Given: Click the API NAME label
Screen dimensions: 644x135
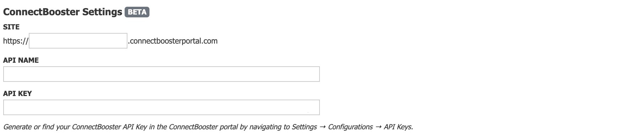Looking at the screenshot, I should 21,60.
